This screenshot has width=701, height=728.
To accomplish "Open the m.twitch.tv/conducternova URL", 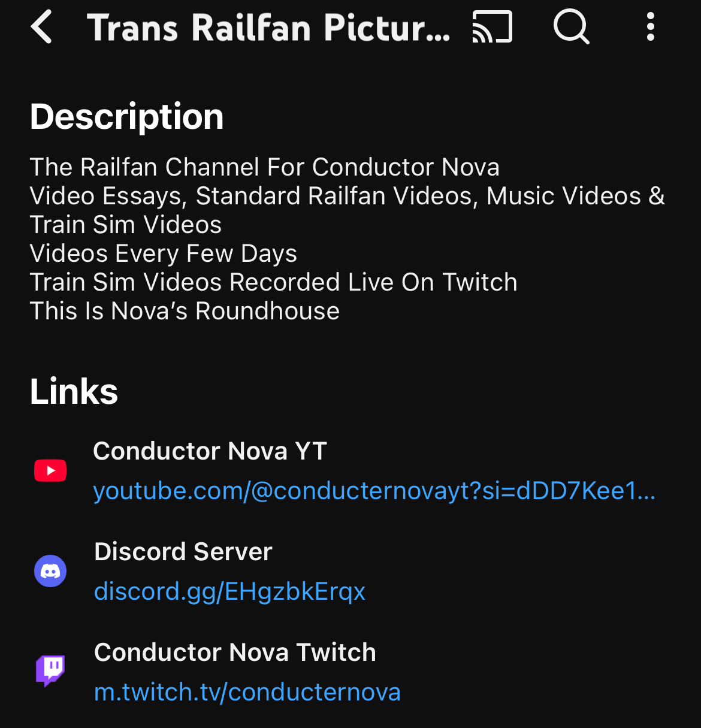I will click(x=247, y=693).
